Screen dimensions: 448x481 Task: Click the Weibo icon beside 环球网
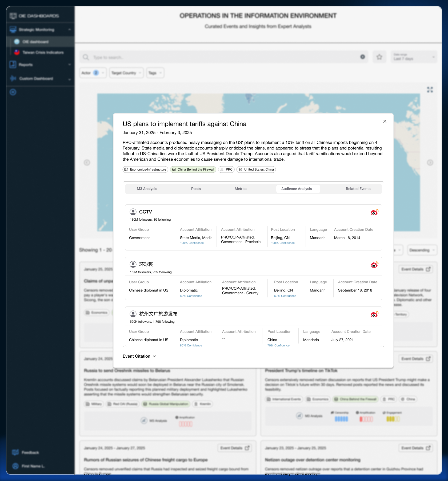(x=374, y=265)
